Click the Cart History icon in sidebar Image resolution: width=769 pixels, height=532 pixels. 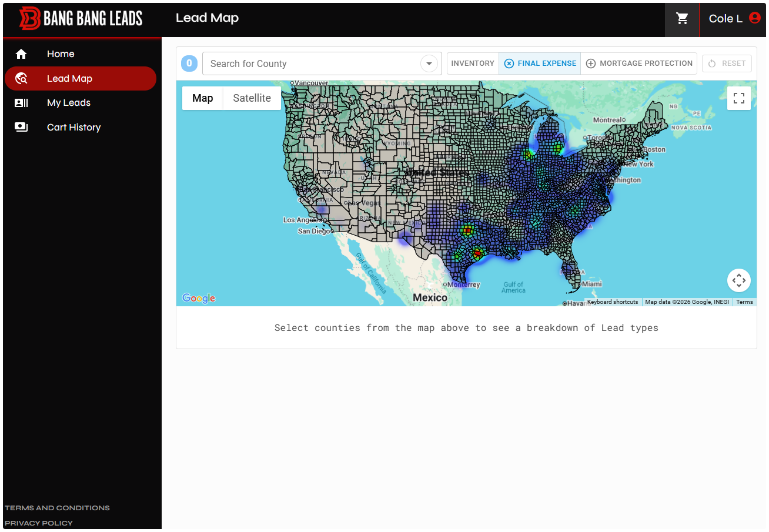[x=21, y=127]
